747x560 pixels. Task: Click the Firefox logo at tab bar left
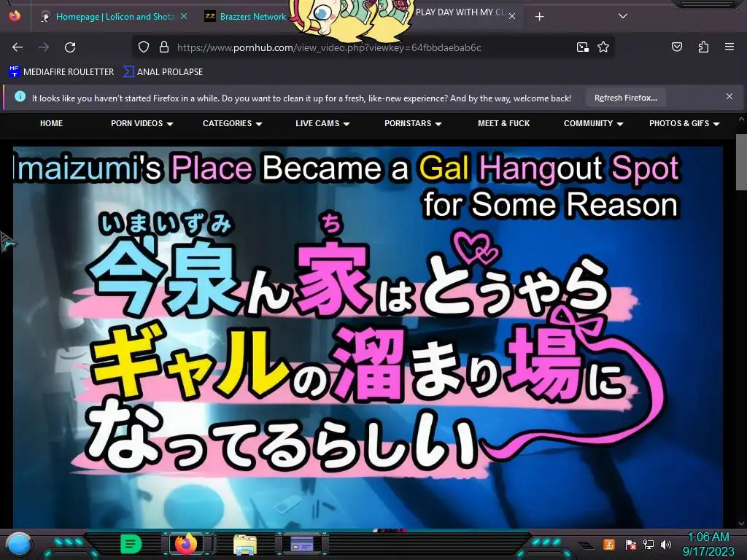click(15, 16)
